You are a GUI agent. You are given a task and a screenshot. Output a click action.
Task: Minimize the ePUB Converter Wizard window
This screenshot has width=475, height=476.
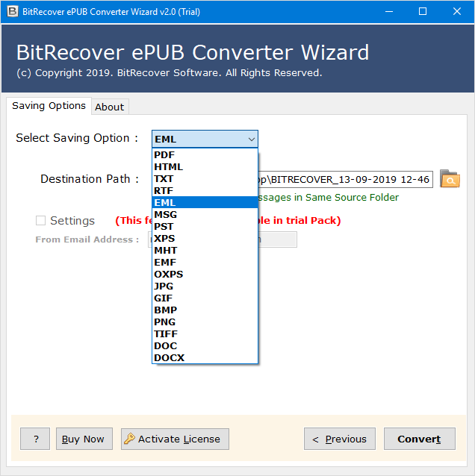(389, 11)
